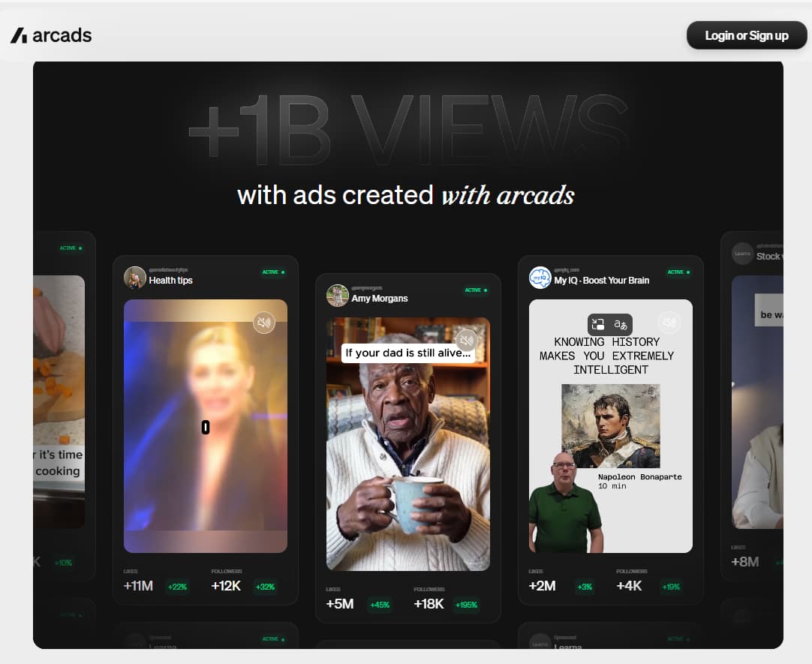Click the arcads logo
The height and width of the screenshot is (664, 812).
[x=51, y=35]
